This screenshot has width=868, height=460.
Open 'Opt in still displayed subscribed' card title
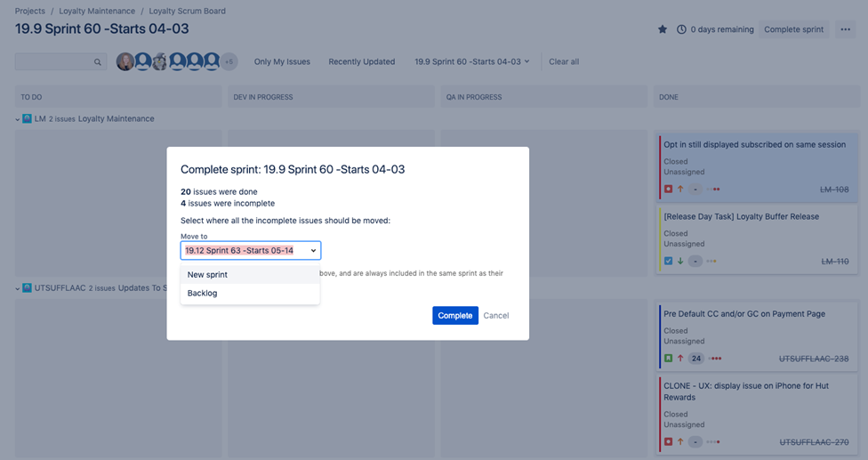tap(754, 144)
